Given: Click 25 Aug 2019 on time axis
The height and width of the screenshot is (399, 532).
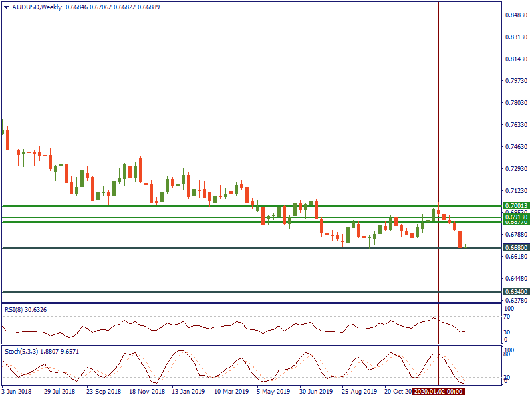Looking at the screenshot, I should pos(359,392).
